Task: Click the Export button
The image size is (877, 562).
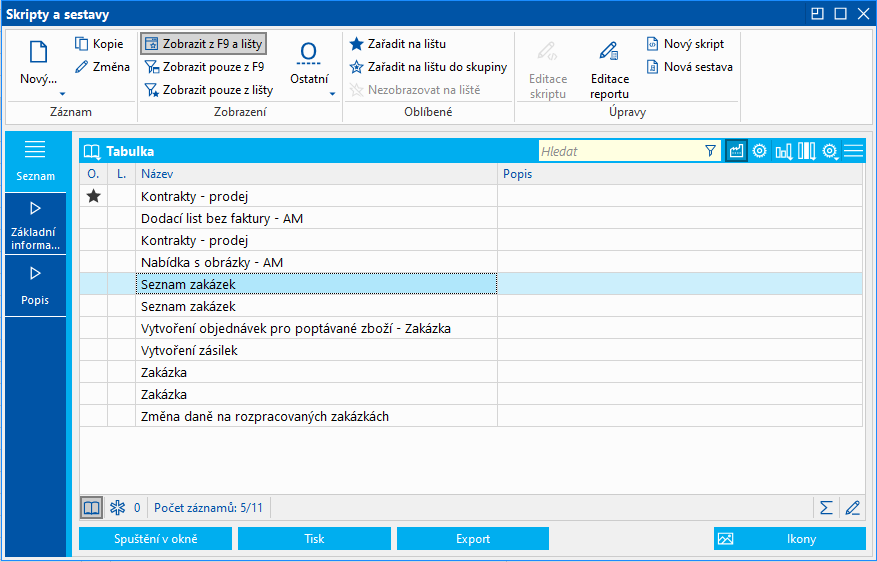Action: tap(473, 539)
